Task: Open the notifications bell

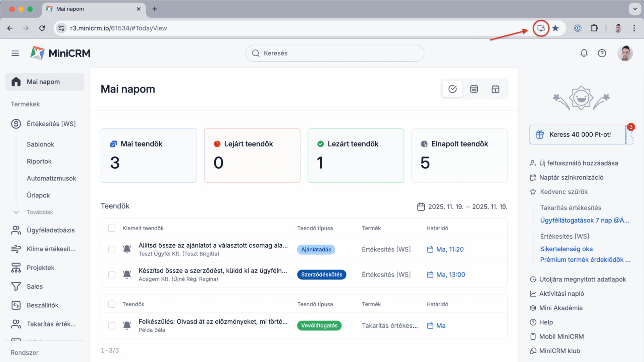Action: pyautogui.click(x=584, y=53)
